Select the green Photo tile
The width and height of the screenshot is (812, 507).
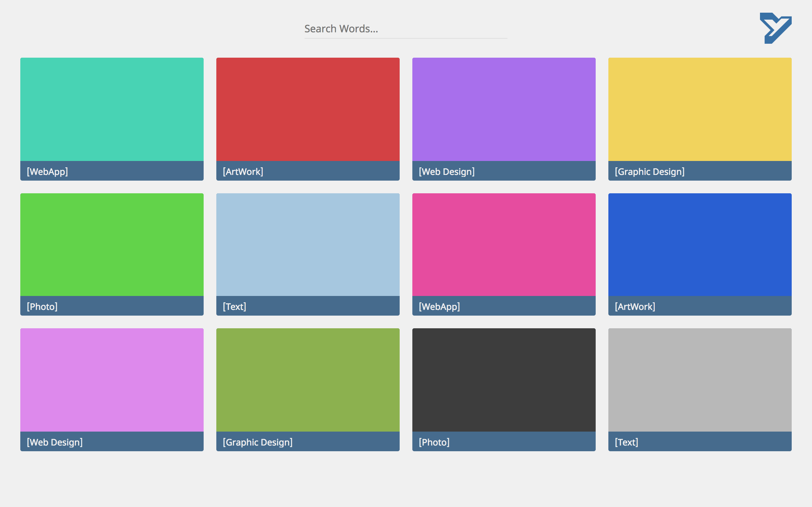(x=112, y=245)
